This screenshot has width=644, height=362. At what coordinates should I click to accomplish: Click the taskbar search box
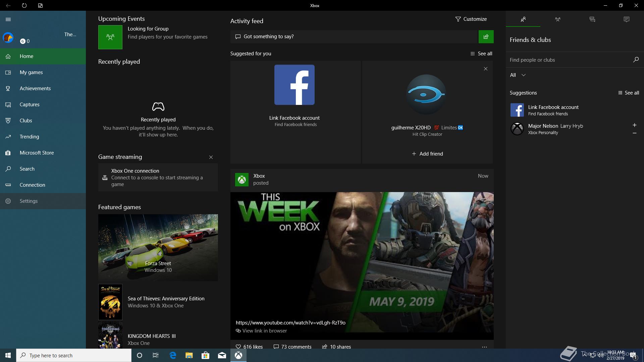tap(74, 355)
